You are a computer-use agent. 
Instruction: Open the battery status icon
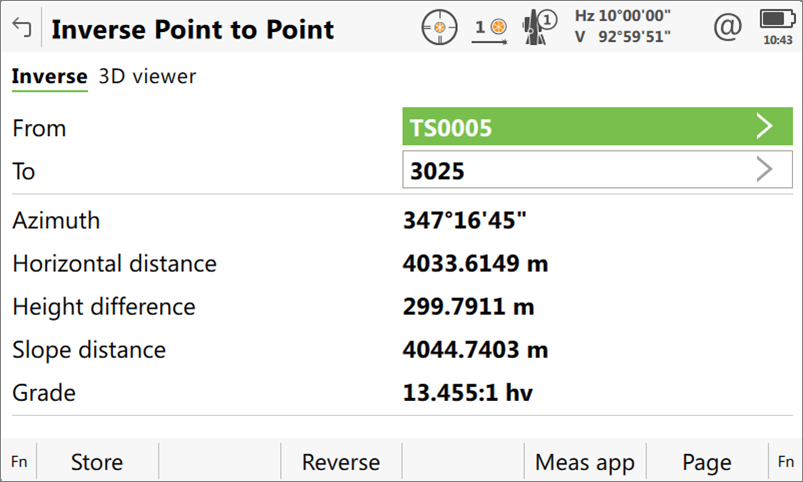point(776,18)
